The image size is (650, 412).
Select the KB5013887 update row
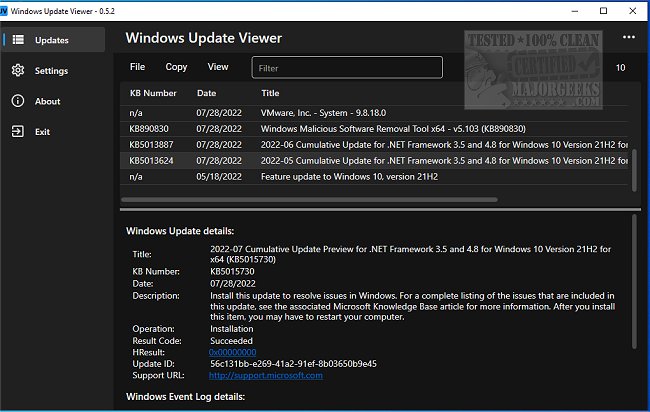pyautogui.click(x=374, y=145)
